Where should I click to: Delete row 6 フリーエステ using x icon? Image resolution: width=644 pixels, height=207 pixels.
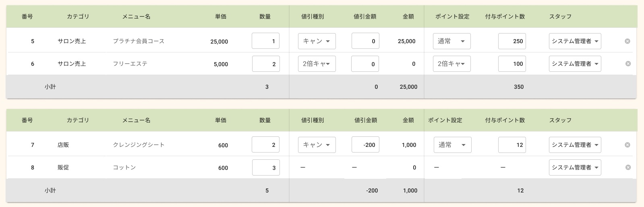627,64
